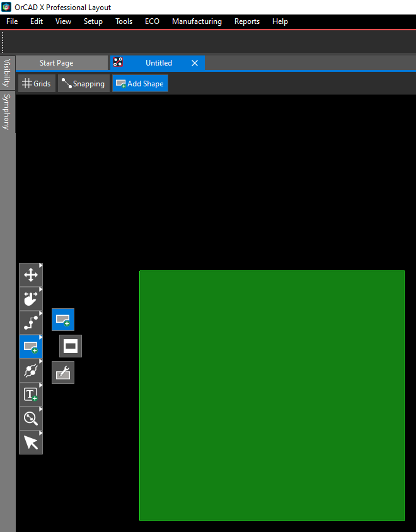Viewport: 416px width, 532px height.
Task: Open the Reports menu
Action: pos(247,21)
